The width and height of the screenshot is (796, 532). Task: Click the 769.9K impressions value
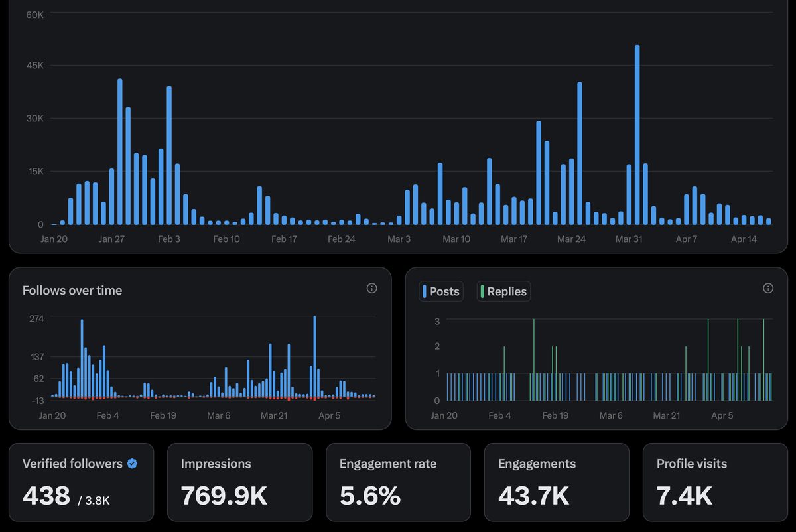224,496
